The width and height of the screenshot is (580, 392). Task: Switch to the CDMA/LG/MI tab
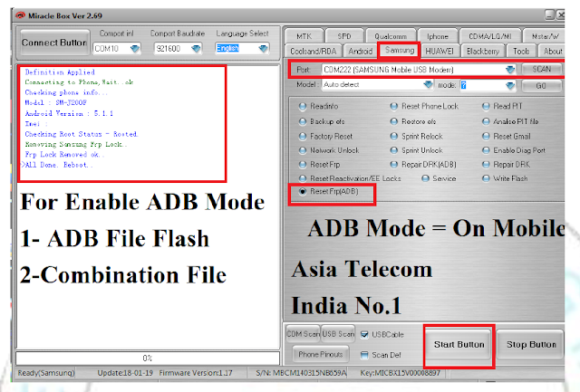tap(489, 36)
